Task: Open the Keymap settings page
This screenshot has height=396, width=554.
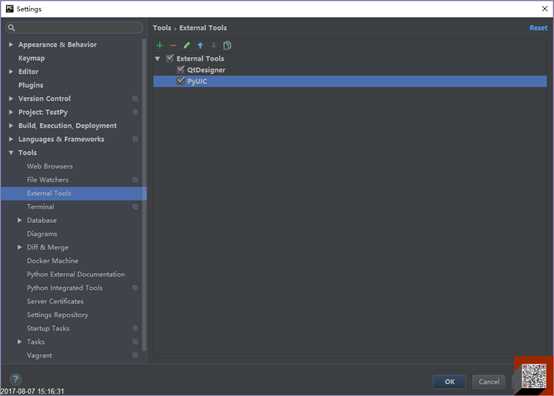Action: tap(31, 58)
